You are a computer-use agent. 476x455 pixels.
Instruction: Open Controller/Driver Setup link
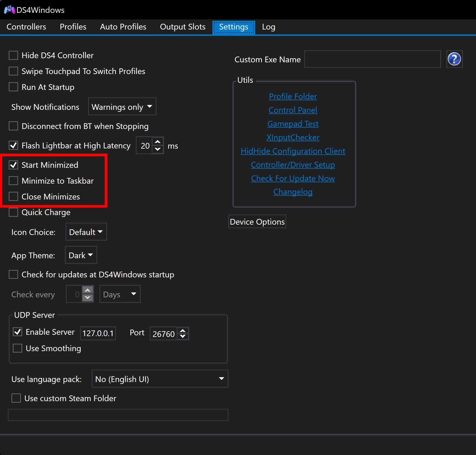pos(293,165)
